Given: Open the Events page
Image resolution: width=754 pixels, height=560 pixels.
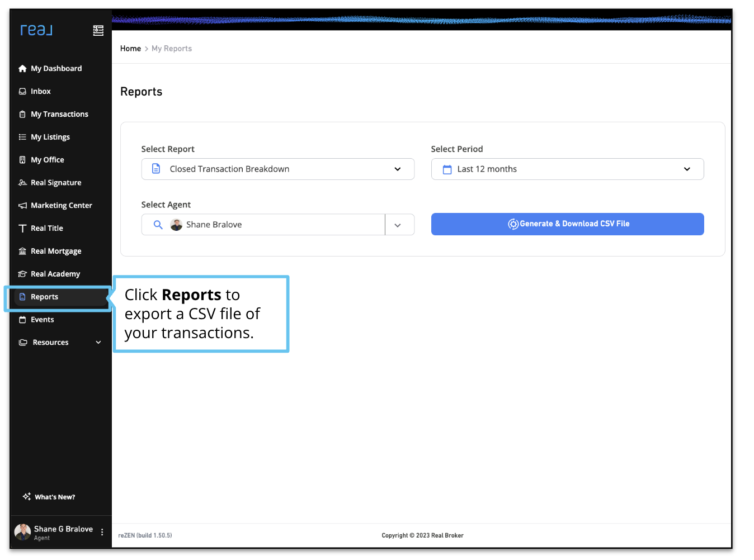Looking at the screenshot, I should pos(42,320).
